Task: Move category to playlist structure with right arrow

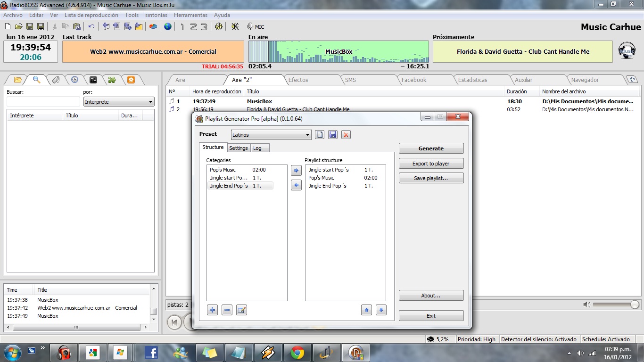Action: point(296,171)
